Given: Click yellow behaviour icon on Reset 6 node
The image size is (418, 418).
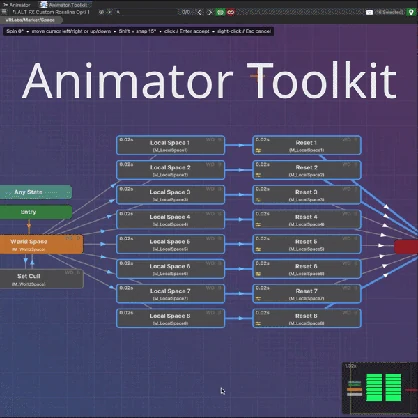Looking at the screenshot, I should [258, 274].
